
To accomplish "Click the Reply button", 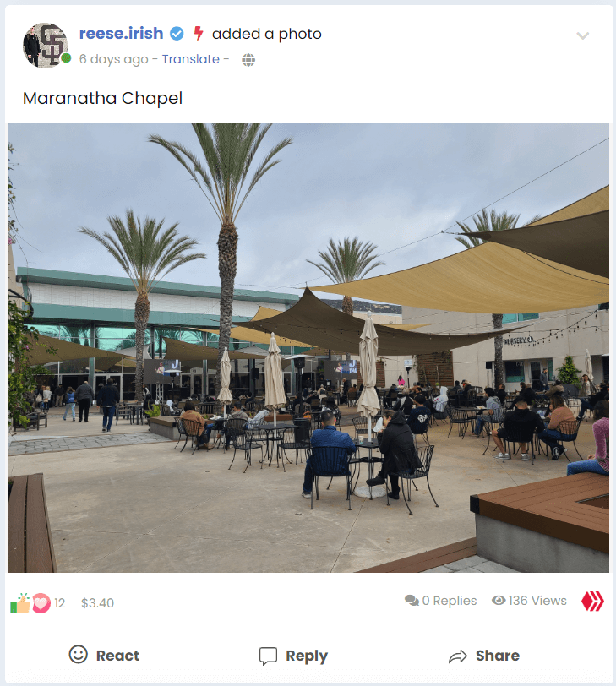I will point(293,656).
